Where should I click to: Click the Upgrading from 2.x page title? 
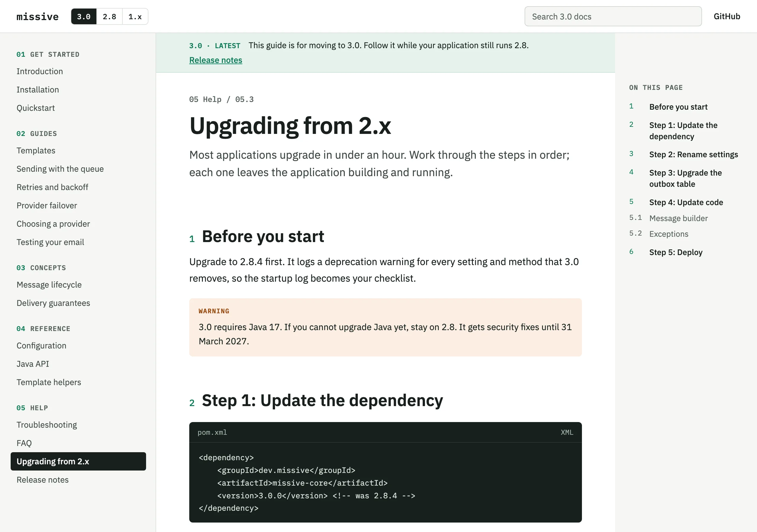coord(290,126)
